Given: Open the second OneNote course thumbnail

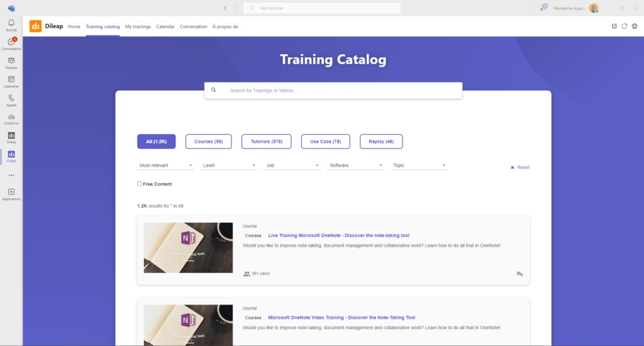Looking at the screenshot, I should (x=188, y=325).
